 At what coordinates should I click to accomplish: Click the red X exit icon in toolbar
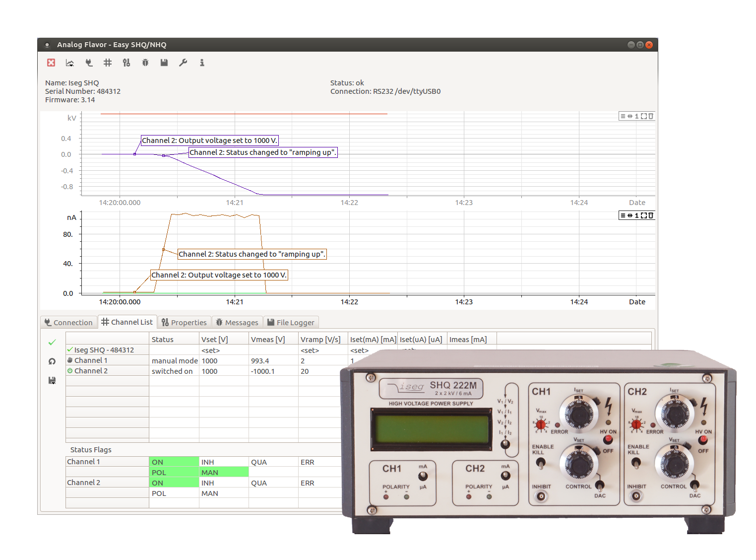51,63
